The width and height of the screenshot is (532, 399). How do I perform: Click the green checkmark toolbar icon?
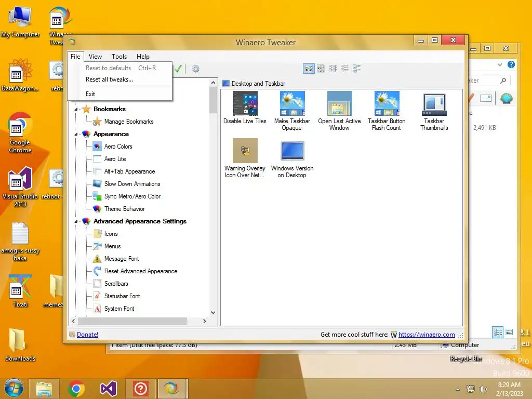(178, 69)
